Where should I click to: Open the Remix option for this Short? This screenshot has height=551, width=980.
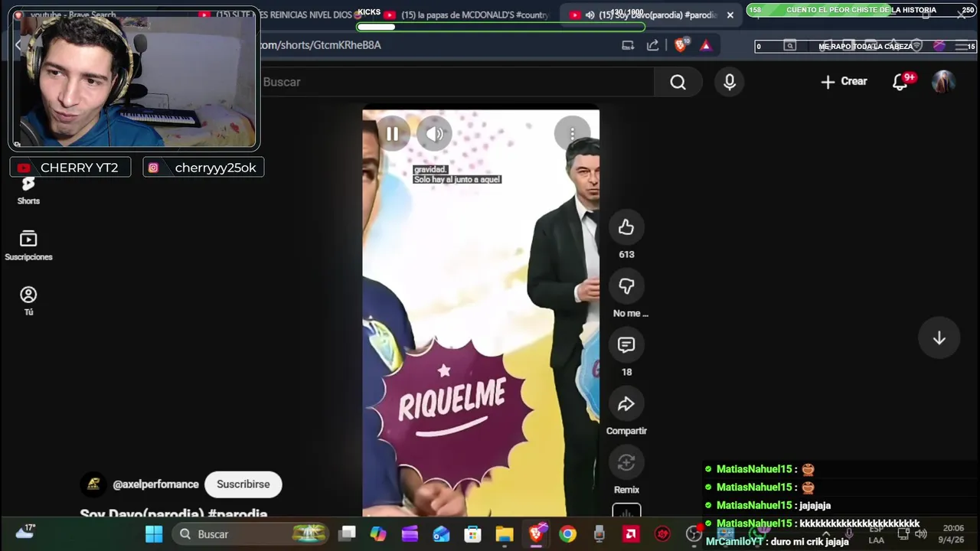pos(626,462)
